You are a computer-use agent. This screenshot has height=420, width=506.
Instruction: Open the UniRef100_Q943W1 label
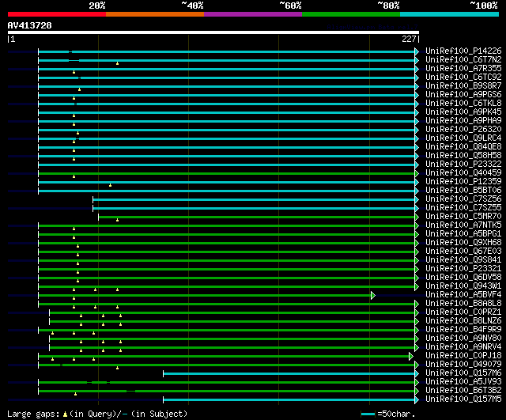463,286
